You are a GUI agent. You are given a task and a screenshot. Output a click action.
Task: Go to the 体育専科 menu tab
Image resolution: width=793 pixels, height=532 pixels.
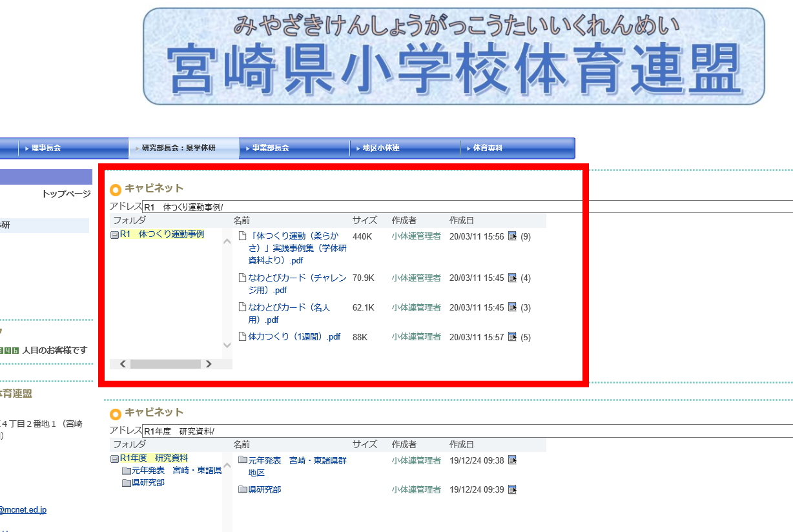(488, 148)
